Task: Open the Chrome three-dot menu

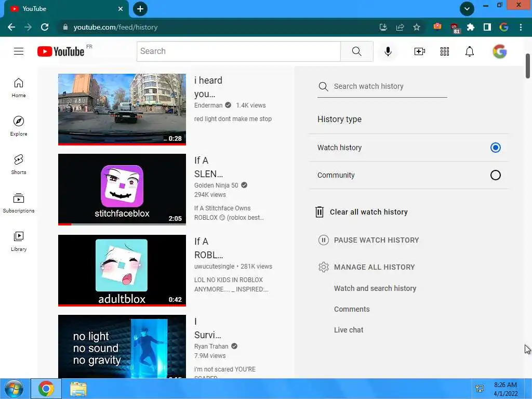Action: 521,27
